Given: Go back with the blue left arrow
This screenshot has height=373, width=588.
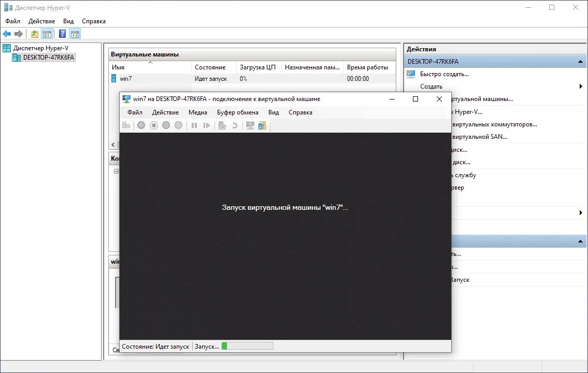Looking at the screenshot, I should click(7, 34).
